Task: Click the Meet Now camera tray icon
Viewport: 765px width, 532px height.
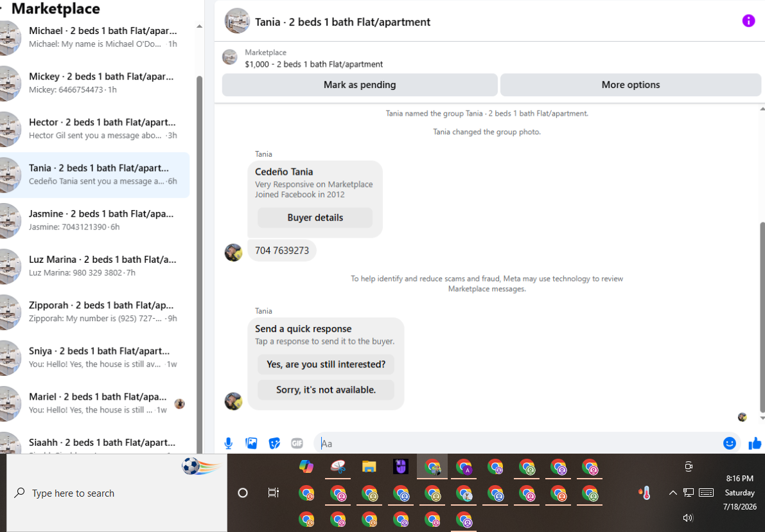Action: click(689, 466)
